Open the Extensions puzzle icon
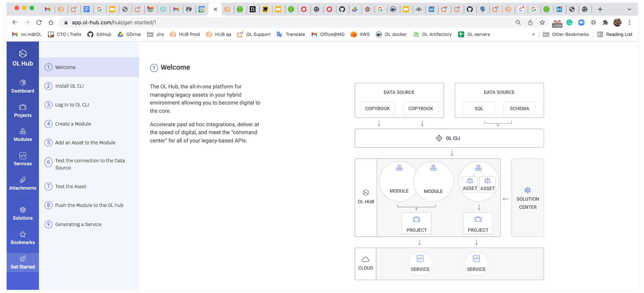 (605, 22)
